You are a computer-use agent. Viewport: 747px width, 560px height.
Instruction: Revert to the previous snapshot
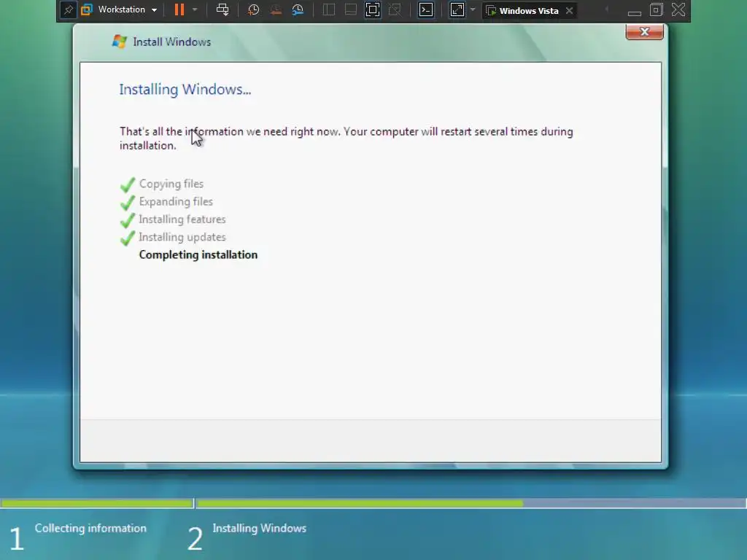pyautogui.click(x=276, y=9)
